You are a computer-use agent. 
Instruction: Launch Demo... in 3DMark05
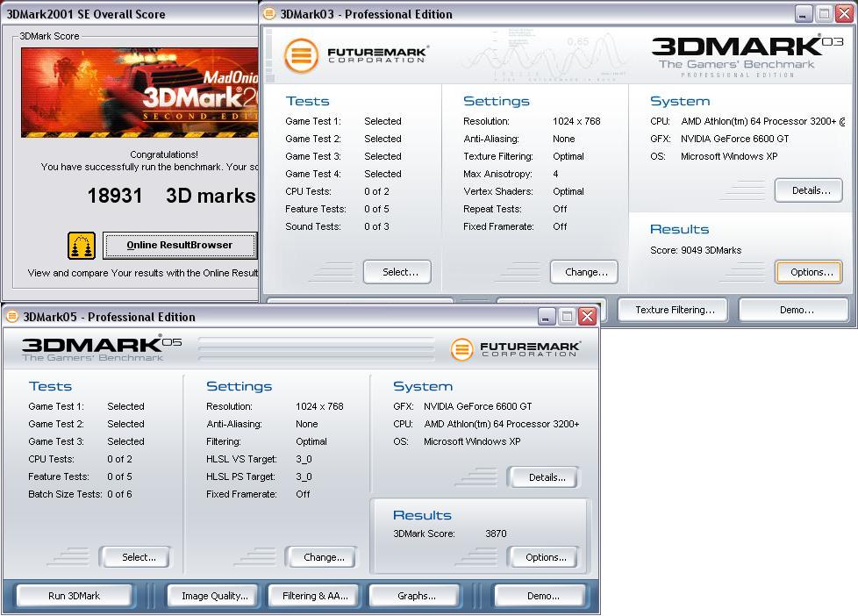click(x=540, y=596)
